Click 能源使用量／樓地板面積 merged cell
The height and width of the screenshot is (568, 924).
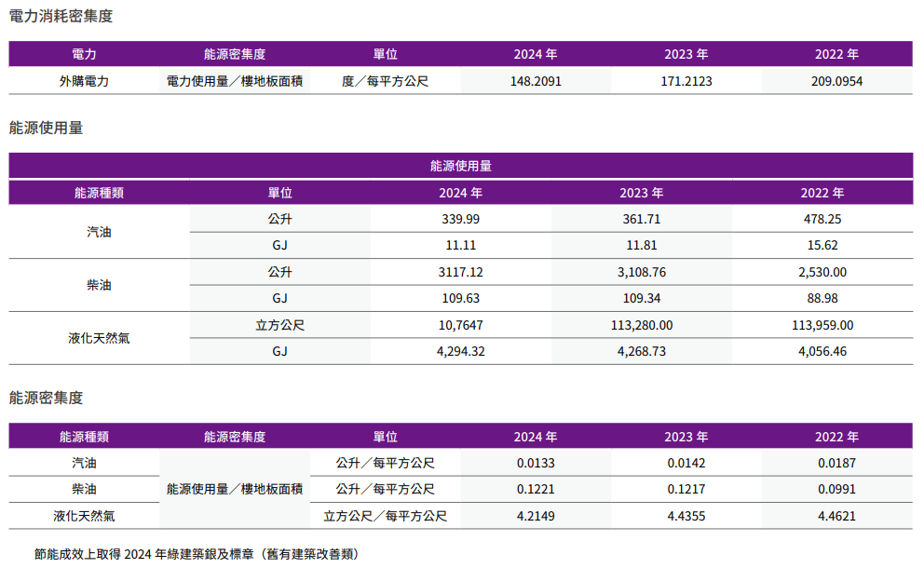pyautogui.click(x=235, y=489)
